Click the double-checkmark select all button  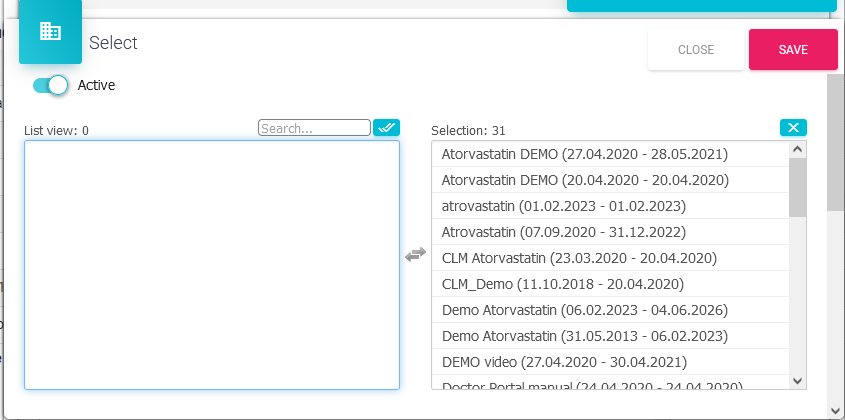(x=386, y=128)
